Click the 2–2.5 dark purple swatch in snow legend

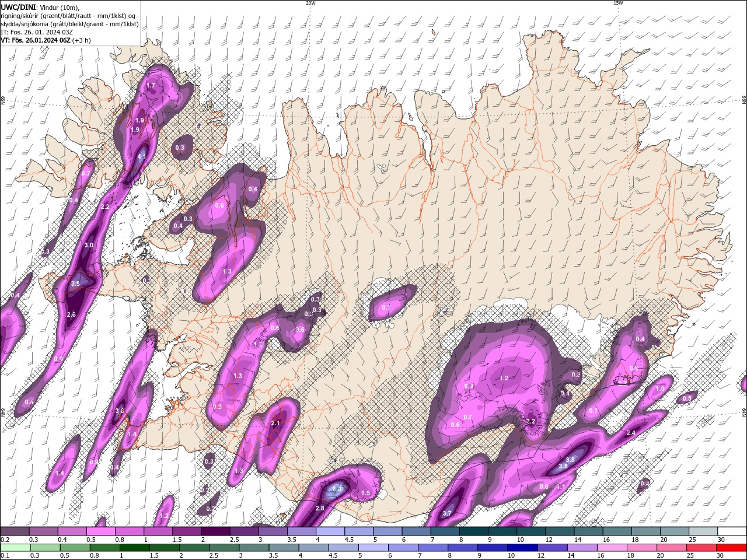pyautogui.click(x=215, y=531)
